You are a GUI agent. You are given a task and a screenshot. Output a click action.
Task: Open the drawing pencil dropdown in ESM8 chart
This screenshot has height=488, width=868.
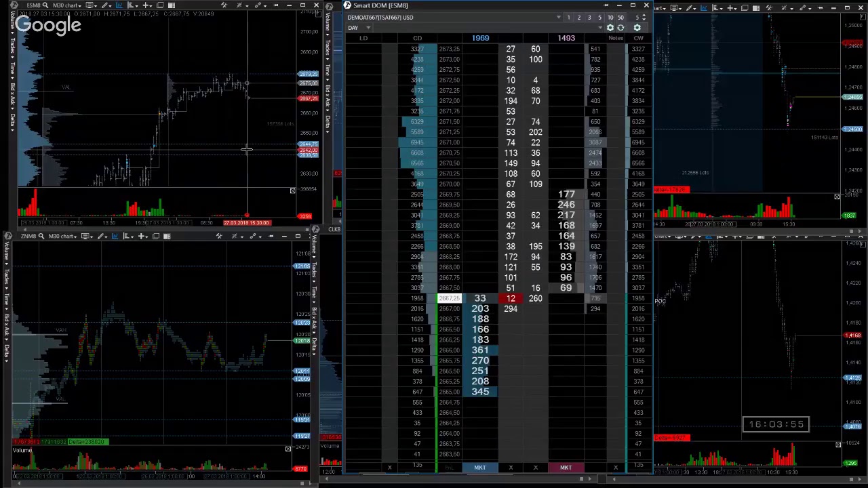coord(106,5)
